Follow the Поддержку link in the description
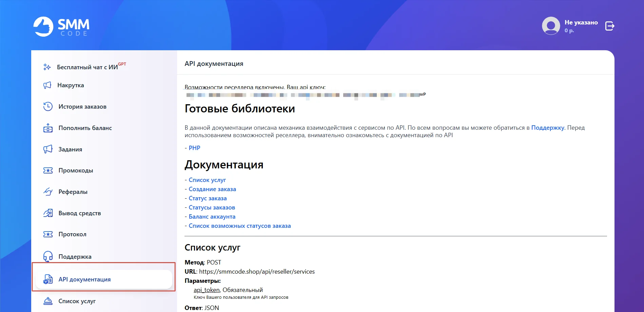 coord(548,128)
